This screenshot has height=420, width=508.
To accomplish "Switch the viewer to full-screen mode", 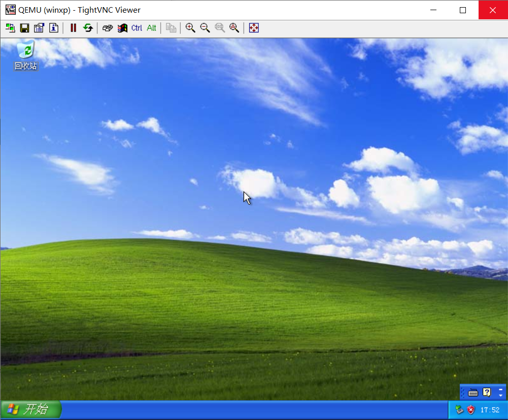I will click(x=254, y=28).
